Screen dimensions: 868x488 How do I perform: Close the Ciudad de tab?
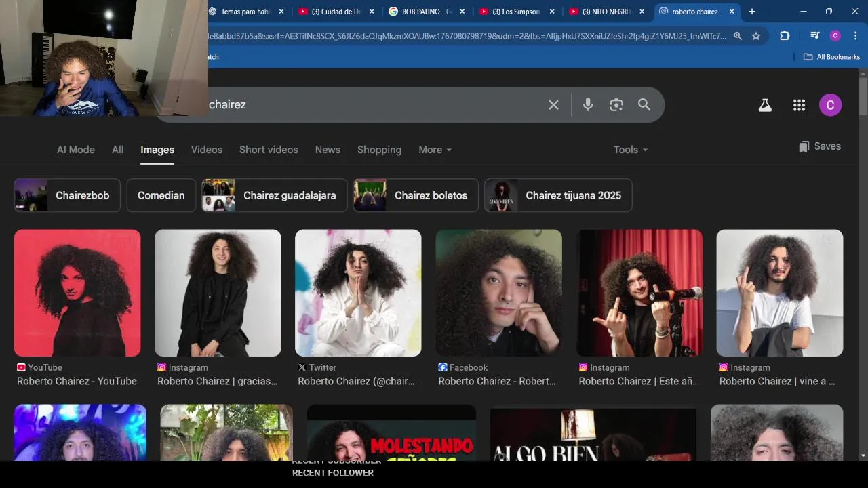(372, 12)
